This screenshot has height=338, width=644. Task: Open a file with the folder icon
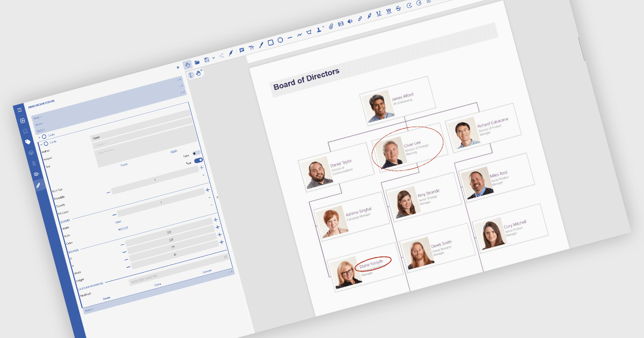click(197, 62)
